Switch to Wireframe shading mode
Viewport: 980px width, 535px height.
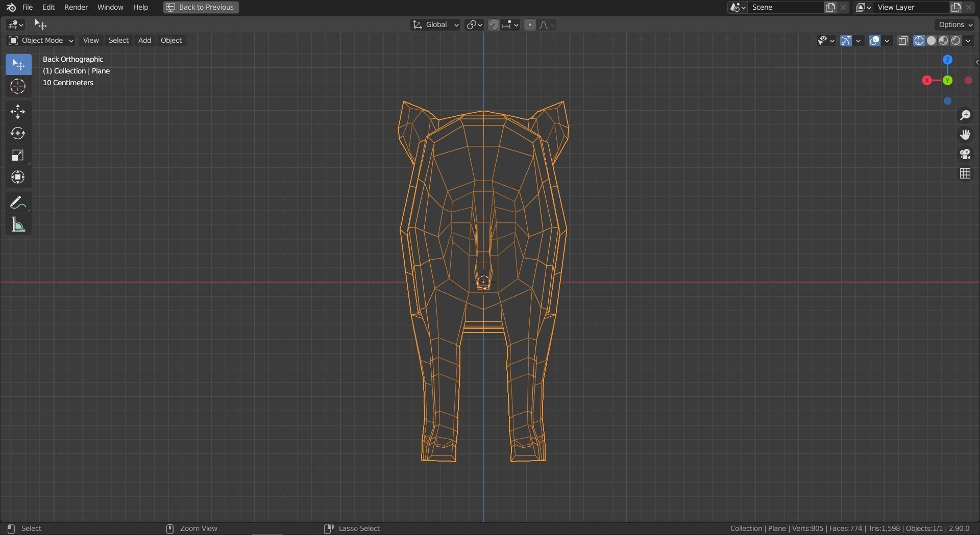pyautogui.click(x=919, y=41)
